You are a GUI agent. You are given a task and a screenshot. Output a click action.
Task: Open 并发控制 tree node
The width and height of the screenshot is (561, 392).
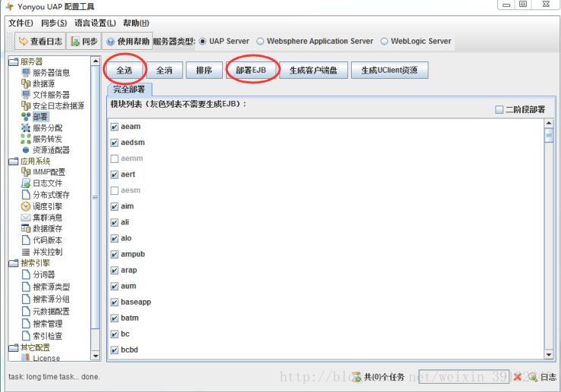click(42, 252)
